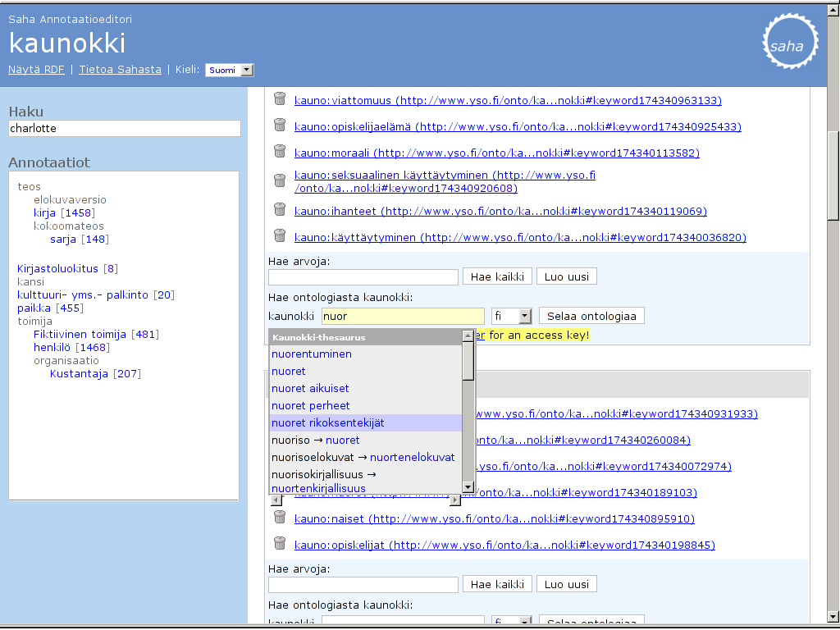Pick highlighted nuoret rikoksentekijät suggestion
The width and height of the screenshot is (840, 630).
(365, 422)
